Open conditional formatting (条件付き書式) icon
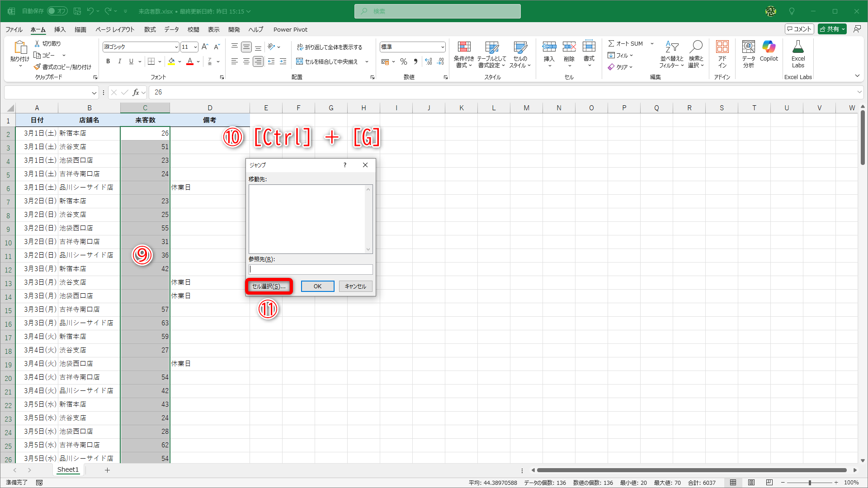The height and width of the screenshot is (488, 868). [x=464, y=47]
